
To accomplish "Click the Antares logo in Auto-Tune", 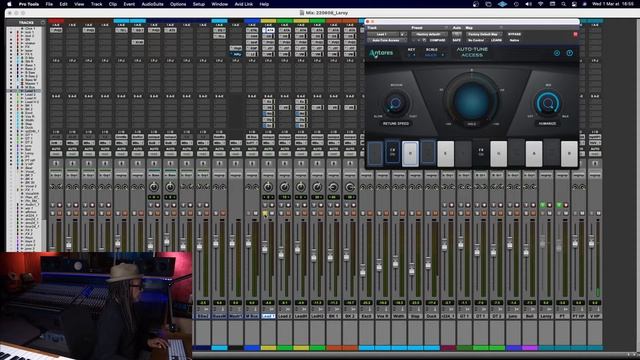I will click(x=381, y=53).
